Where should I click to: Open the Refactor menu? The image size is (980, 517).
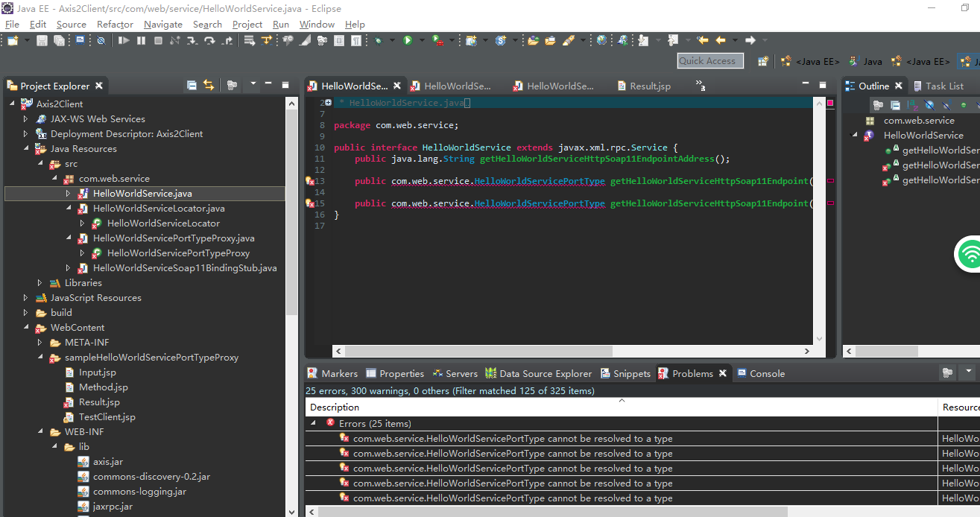(115, 24)
